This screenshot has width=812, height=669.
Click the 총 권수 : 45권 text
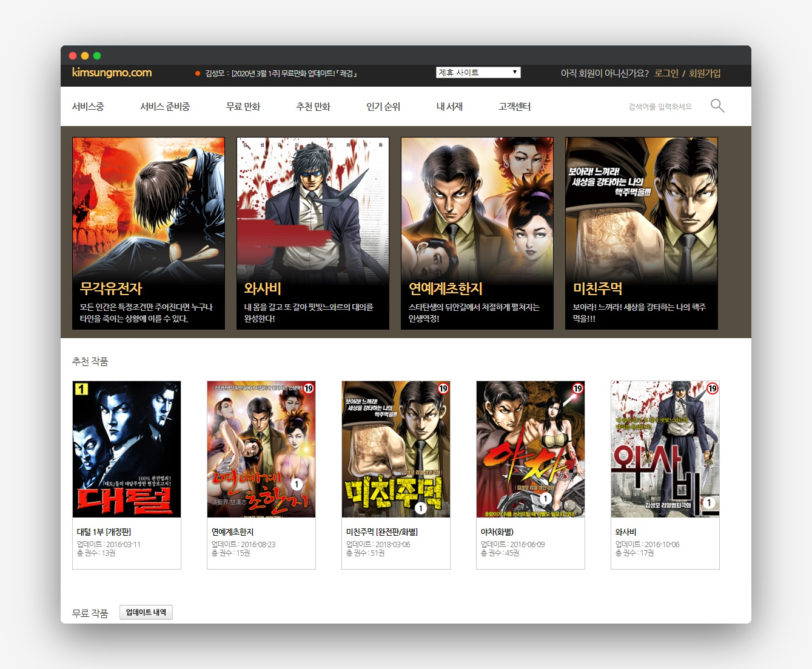pos(500,553)
